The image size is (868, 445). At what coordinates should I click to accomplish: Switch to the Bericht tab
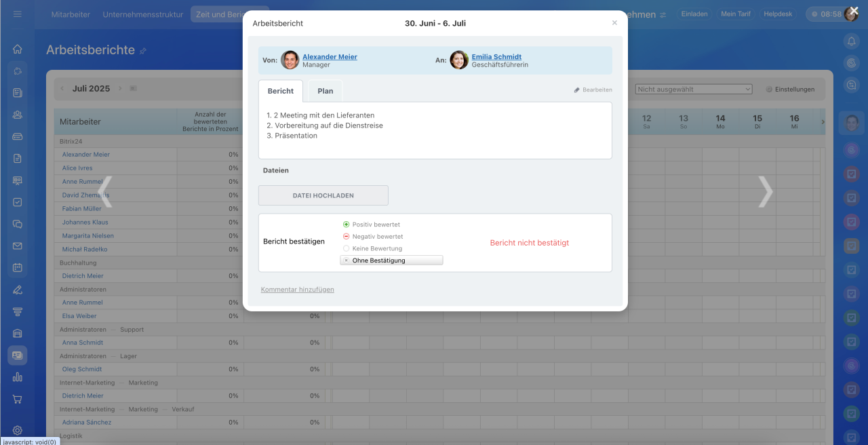point(281,91)
